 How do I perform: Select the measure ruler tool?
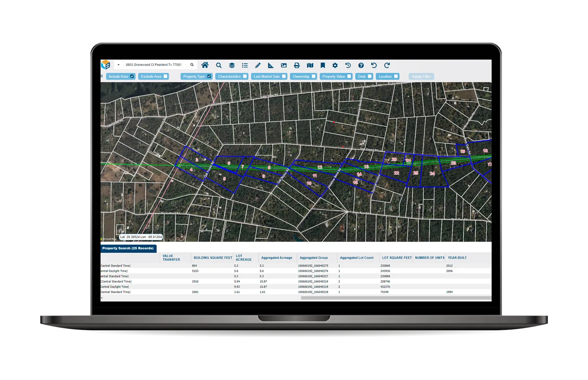(x=270, y=65)
